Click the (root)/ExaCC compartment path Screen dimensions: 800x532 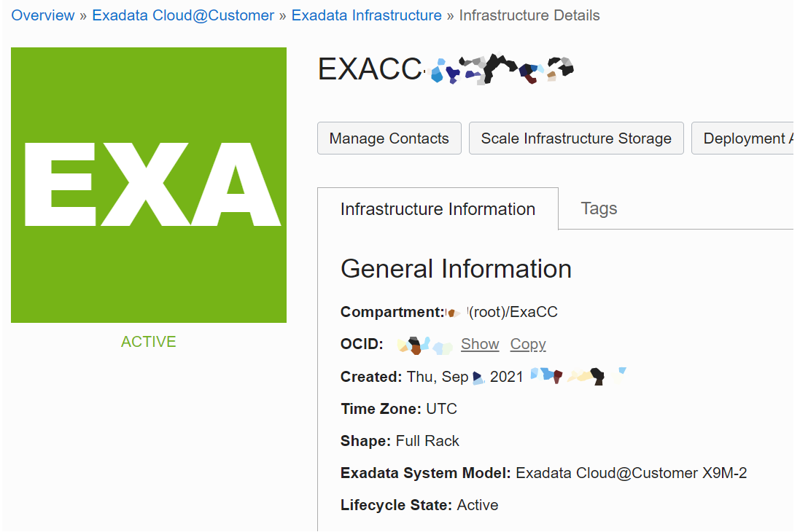pos(513,312)
